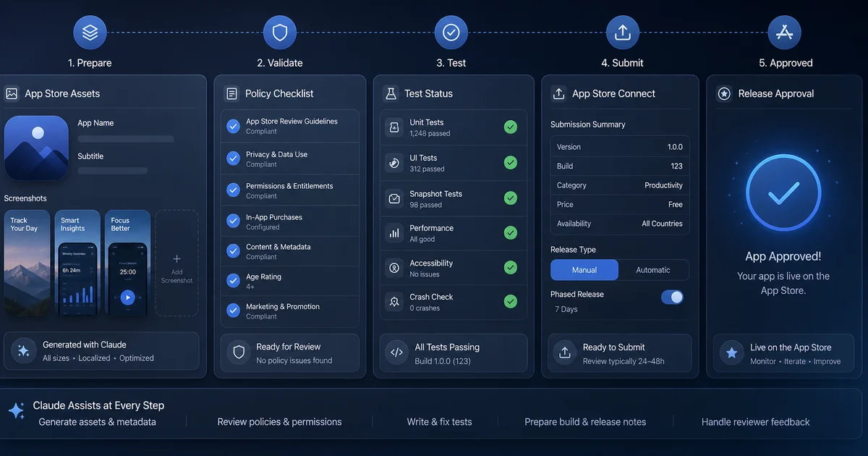Click the Performance bar chart icon

(x=394, y=233)
